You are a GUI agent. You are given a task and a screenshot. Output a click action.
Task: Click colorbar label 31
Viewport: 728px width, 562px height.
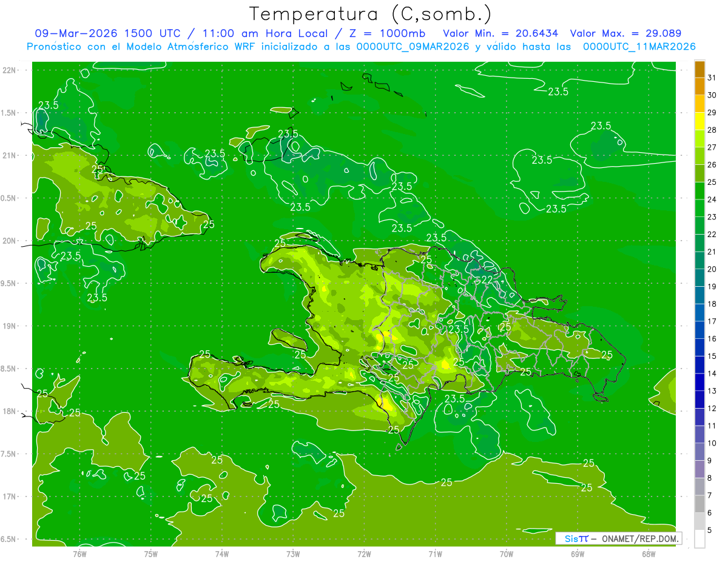[712, 78]
